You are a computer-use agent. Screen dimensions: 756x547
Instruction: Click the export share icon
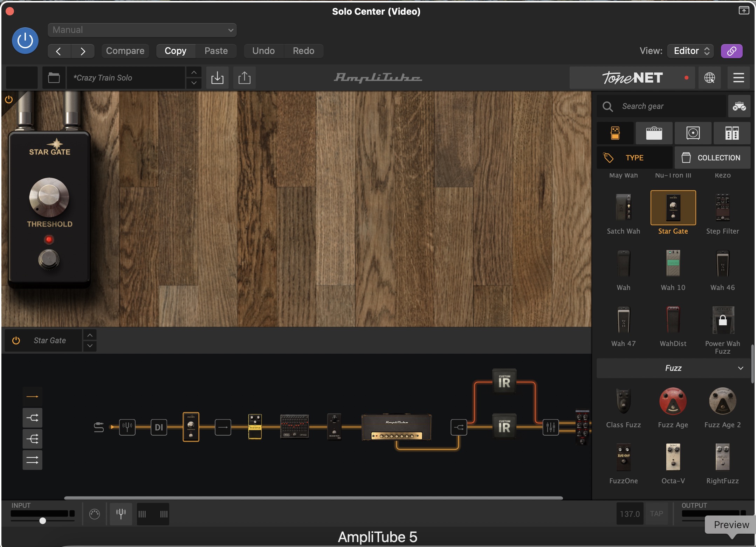[x=244, y=78]
